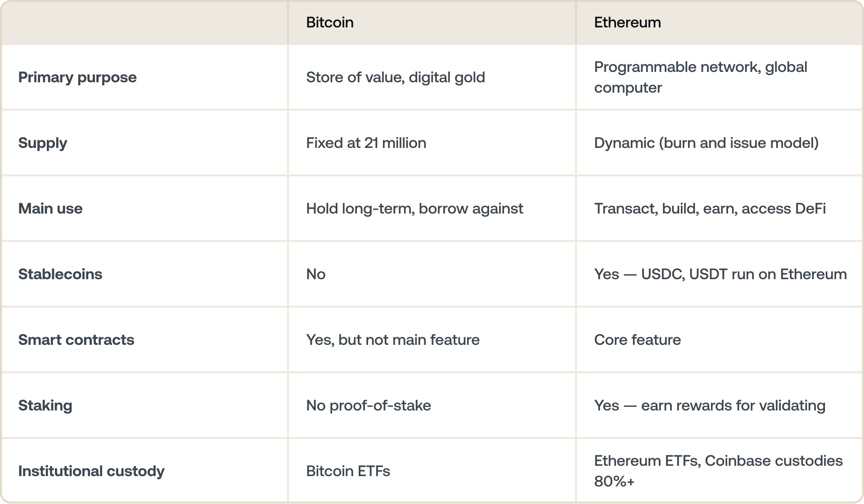Click 'Hold long-term, borrow against' cell
This screenshot has height=504, width=864.
click(x=414, y=209)
